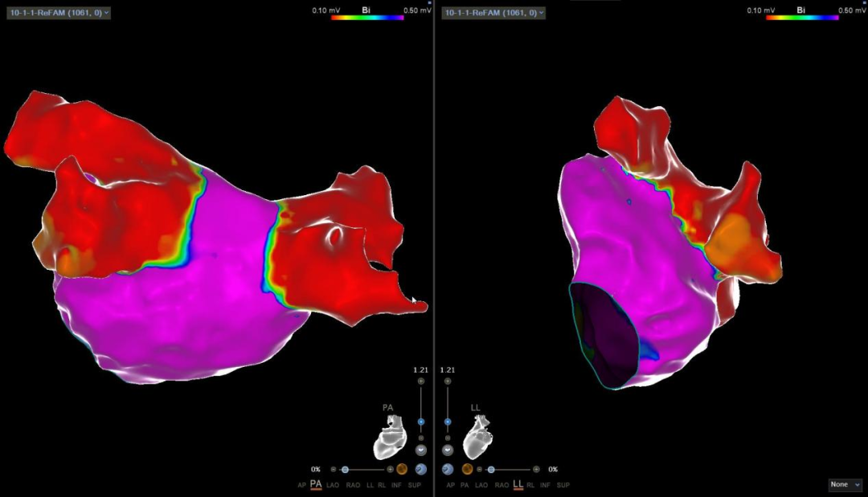The height and width of the screenshot is (497, 868).
Task: Click the left Bi voltage color scale bar
Action: click(367, 17)
